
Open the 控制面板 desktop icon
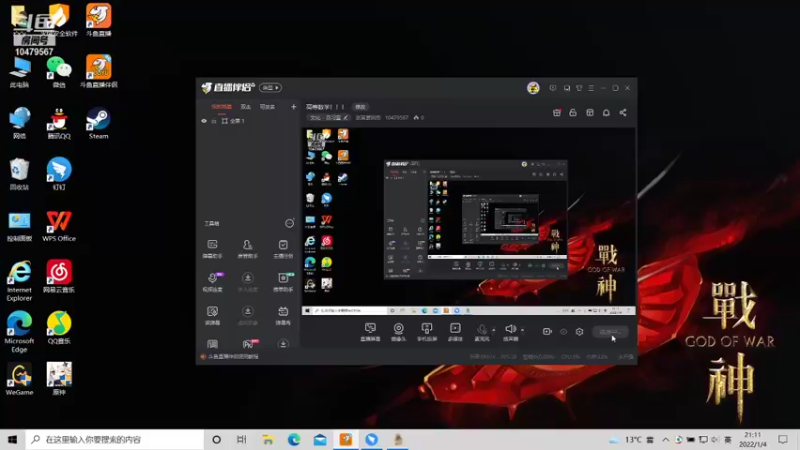pyautogui.click(x=19, y=226)
